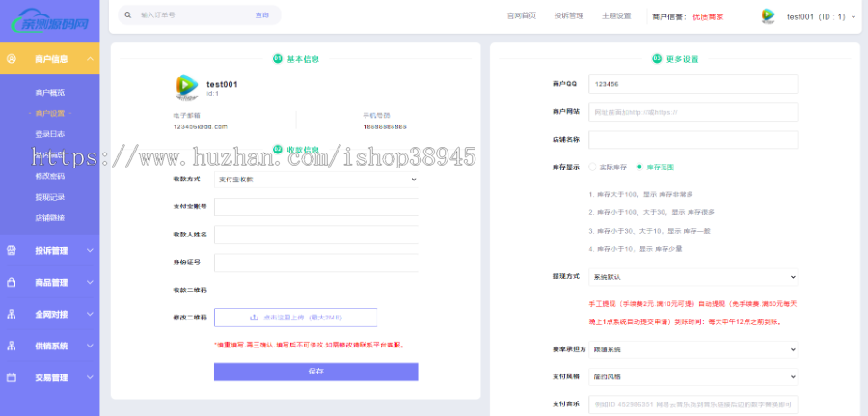The image size is (868, 416).
Task: Open 登录日志 in the sidebar submenu
Action: coord(49,134)
